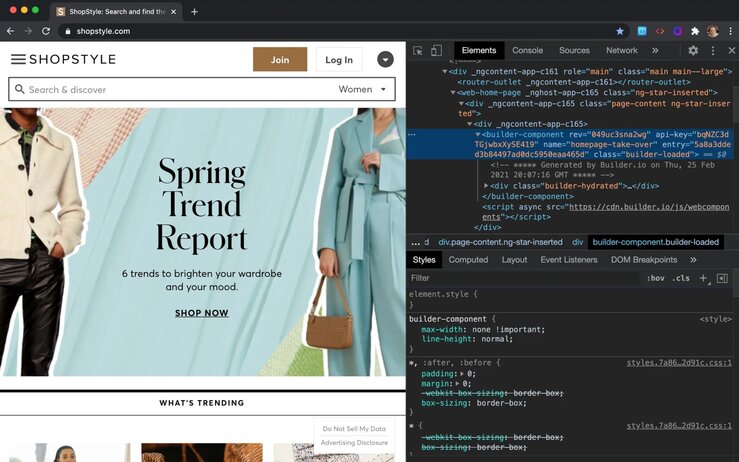Collapse the web-home-page node
The image size is (739, 462).
(x=452, y=92)
